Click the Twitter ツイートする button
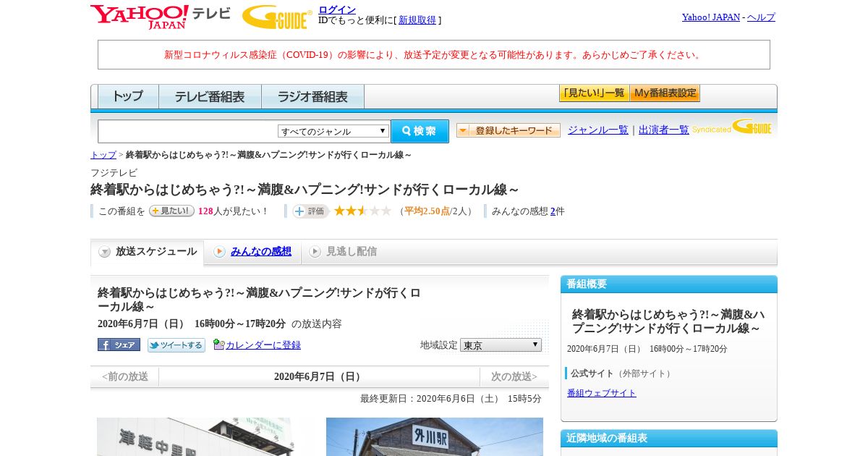 [176, 345]
